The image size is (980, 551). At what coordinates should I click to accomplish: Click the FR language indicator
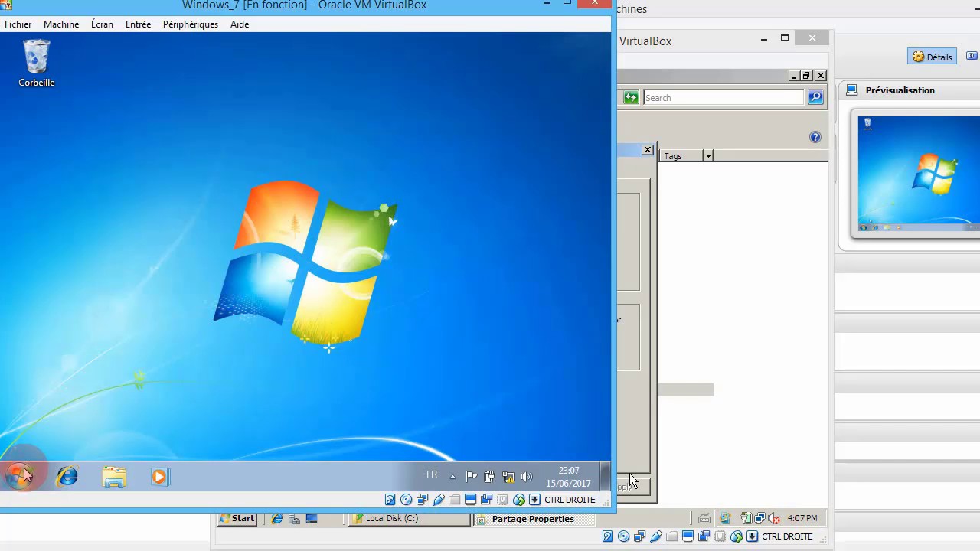click(432, 475)
